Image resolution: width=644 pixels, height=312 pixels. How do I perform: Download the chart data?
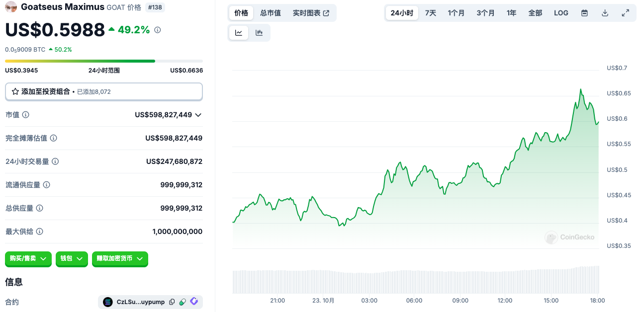(605, 13)
